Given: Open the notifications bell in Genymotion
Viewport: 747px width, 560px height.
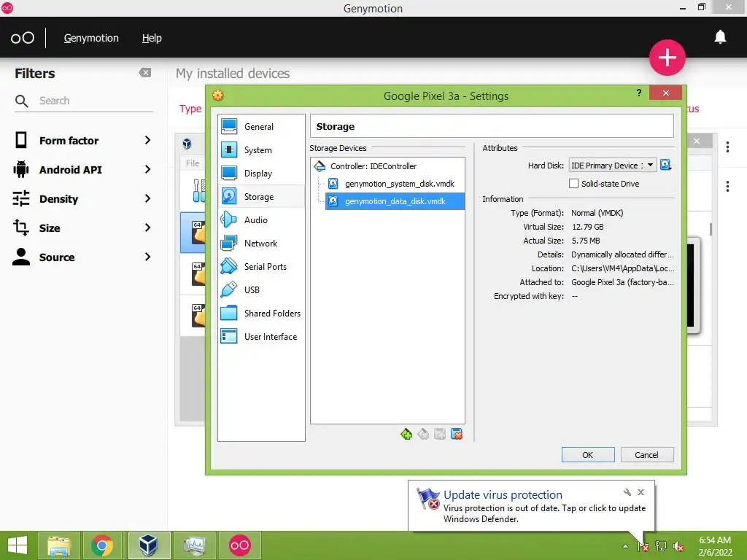Looking at the screenshot, I should (x=720, y=37).
